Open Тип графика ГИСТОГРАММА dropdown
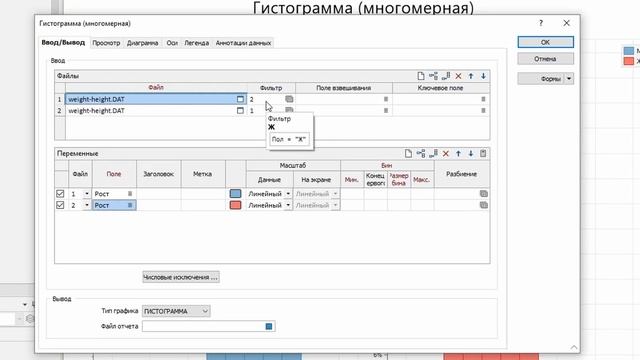 (x=176, y=311)
